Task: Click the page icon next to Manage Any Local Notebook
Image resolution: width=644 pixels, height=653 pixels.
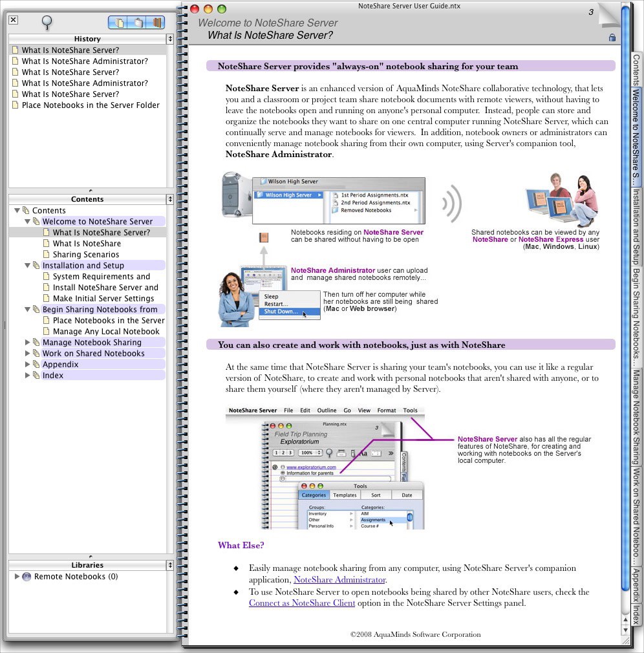Action: [47, 331]
